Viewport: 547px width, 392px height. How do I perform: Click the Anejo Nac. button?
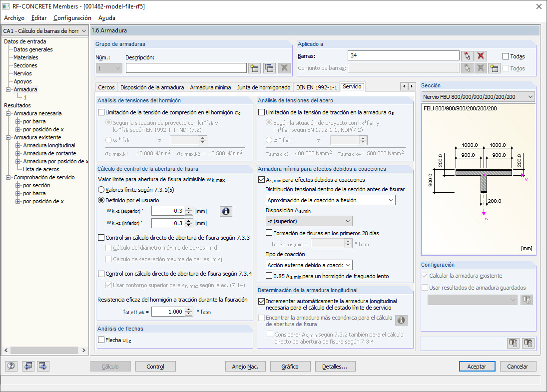[x=245, y=367]
